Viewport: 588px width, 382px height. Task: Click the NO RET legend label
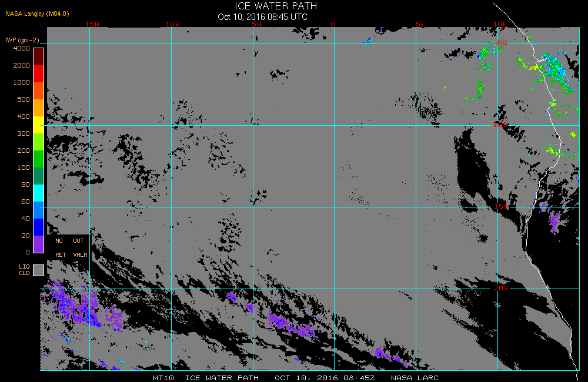[60, 248]
